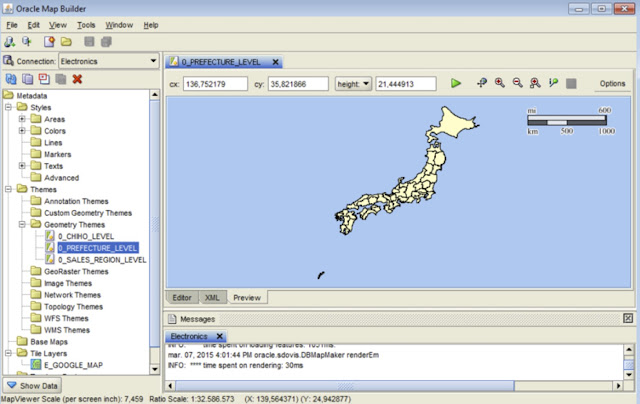Run the preview with green play arrow
The height and width of the screenshot is (404, 640).
tap(456, 83)
